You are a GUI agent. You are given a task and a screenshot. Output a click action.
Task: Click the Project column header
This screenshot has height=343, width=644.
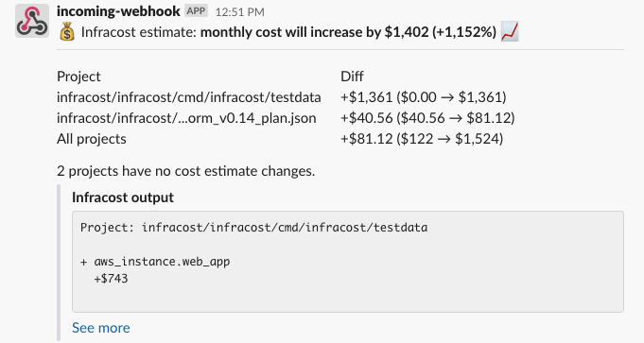78,77
